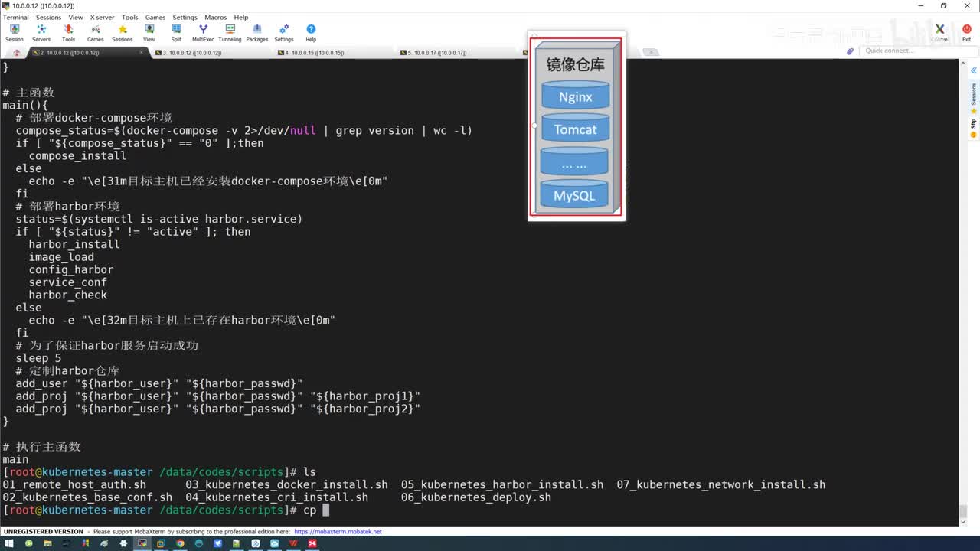
Task: Switch to tab 3. 10.0.0.12
Action: tap(212, 53)
